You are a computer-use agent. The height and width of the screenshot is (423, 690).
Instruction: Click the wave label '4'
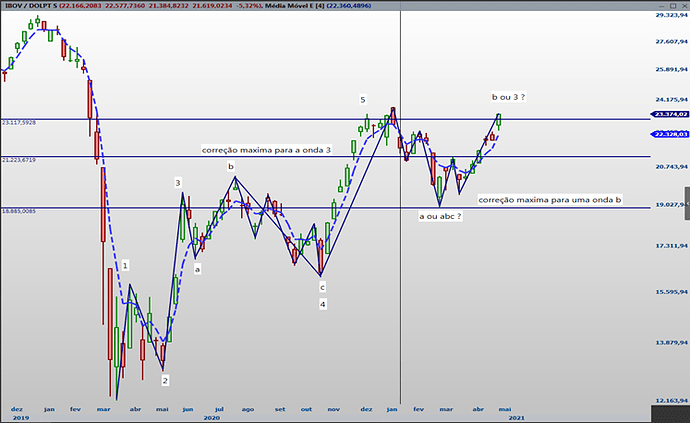coord(323,304)
